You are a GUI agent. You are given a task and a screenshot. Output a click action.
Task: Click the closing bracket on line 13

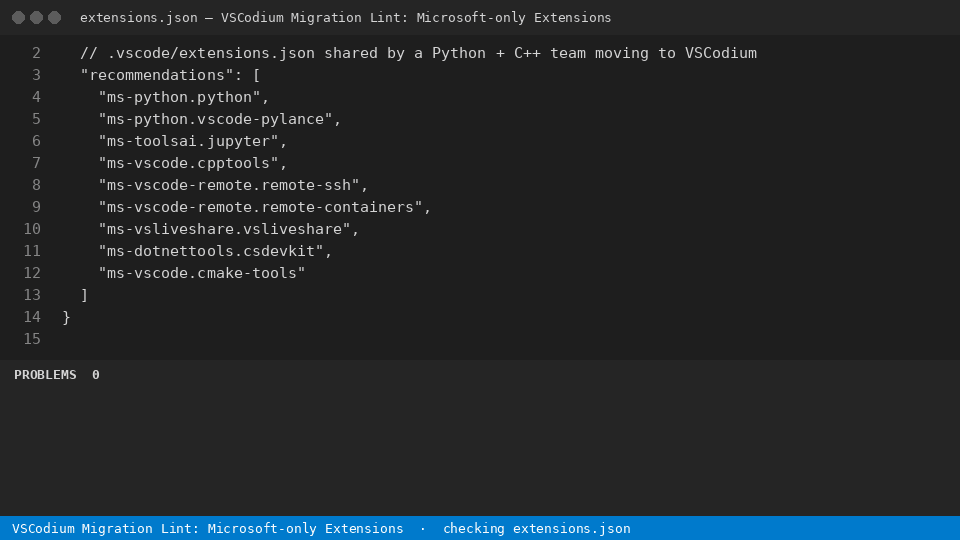pos(84,295)
